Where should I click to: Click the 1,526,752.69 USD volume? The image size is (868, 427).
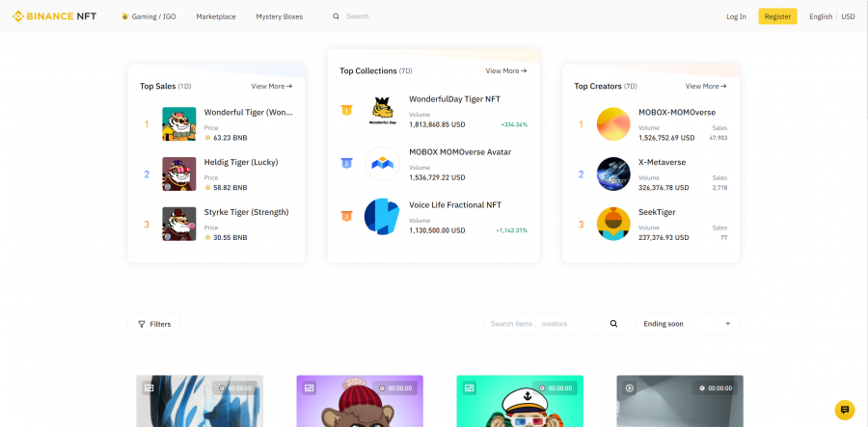pos(665,138)
